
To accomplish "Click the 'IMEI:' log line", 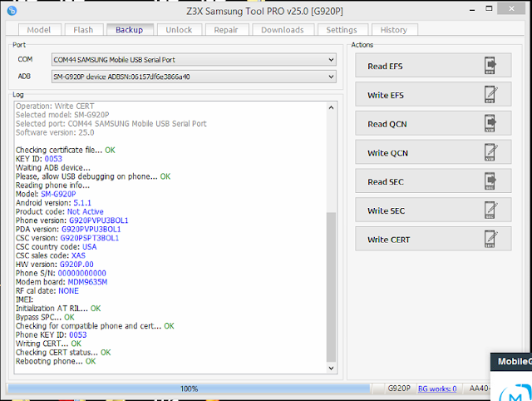I will [x=24, y=300].
